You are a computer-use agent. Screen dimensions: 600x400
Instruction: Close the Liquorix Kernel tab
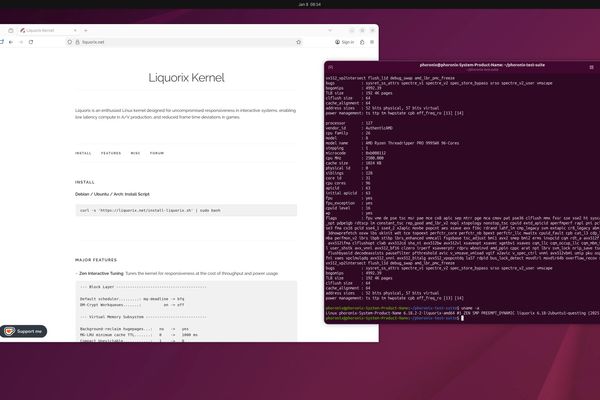(75, 30)
